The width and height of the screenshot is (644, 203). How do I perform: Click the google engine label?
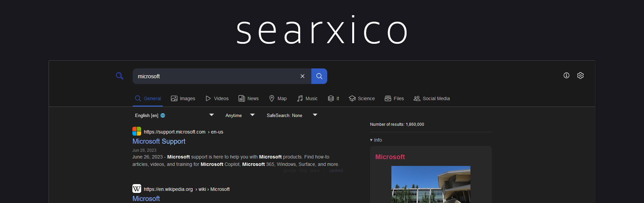tap(290, 171)
